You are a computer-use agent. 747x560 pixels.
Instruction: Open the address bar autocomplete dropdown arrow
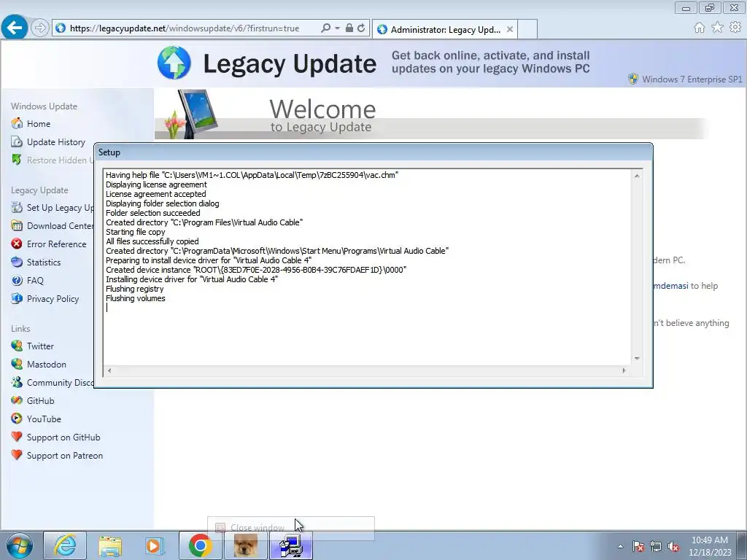point(337,28)
